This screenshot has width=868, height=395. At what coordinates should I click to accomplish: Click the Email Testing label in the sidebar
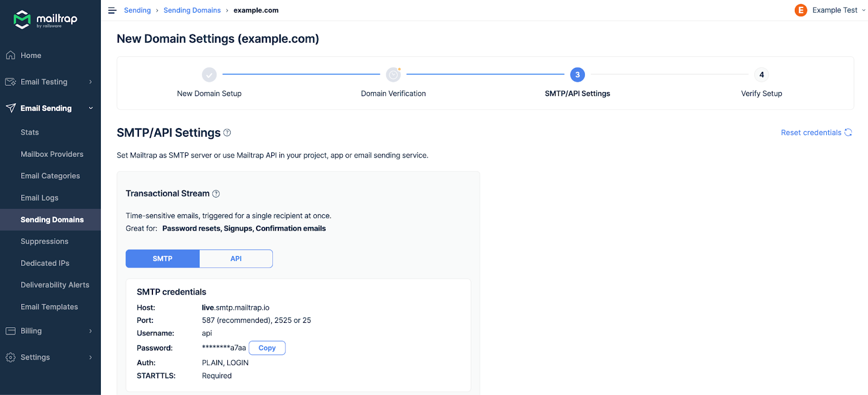(44, 82)
